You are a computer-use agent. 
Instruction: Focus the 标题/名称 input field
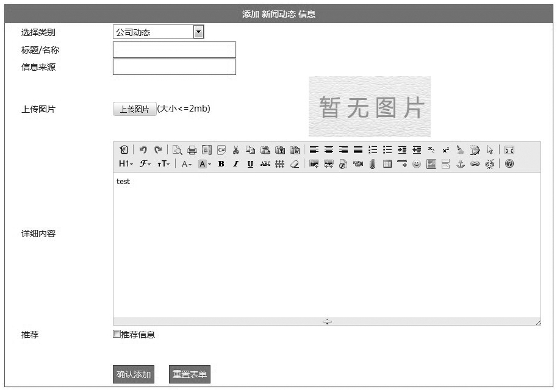(x=174, y=50)
